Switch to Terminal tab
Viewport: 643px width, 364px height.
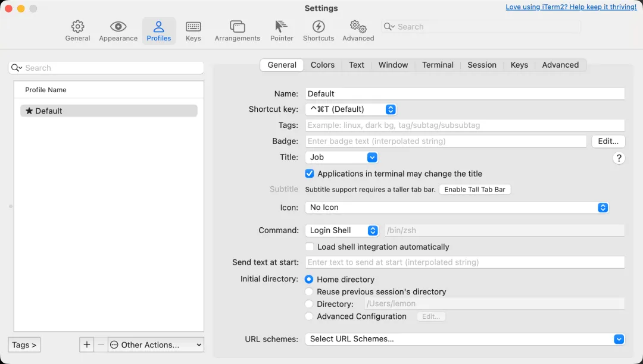[x=438, y=65]
